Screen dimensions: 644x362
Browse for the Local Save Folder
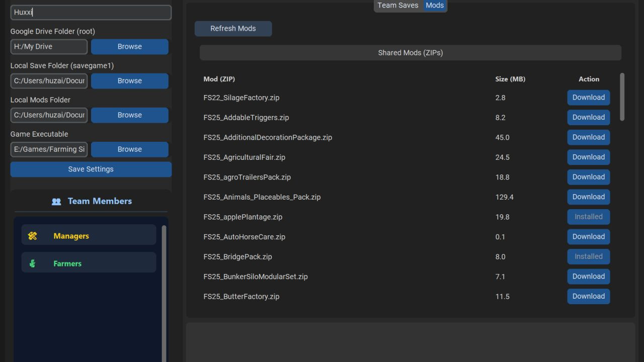[x=129, y=80]
